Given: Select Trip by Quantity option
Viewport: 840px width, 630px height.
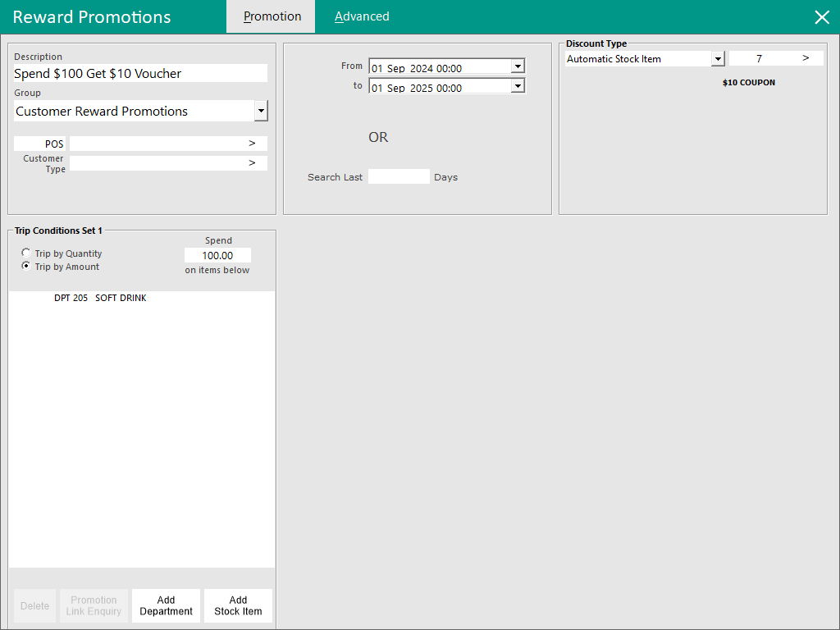Looking at the screenshot, I should pyautogui.click(x=27, y=253).
